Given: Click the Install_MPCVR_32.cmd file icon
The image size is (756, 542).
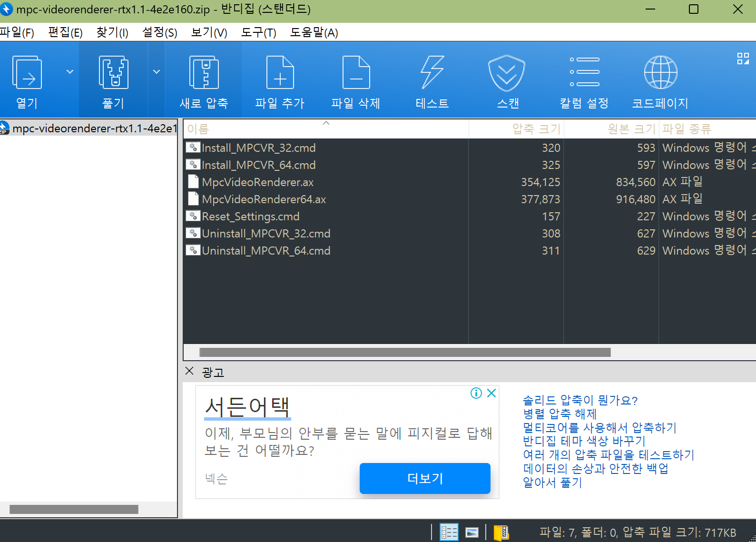Looking at the screenshot, I should tap(193, 148).
